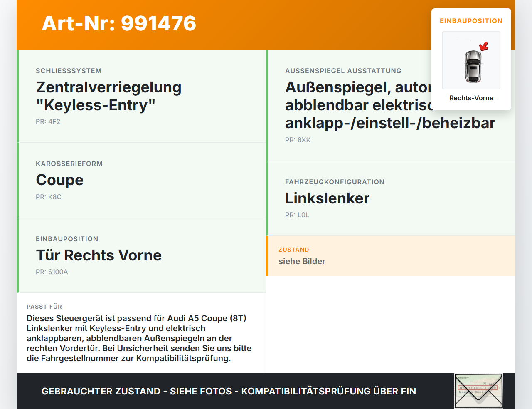Viewport: 532px width, 409px height.
Task: Click the Rechts-Vorne caption label
Action: [x=471, y=98]
